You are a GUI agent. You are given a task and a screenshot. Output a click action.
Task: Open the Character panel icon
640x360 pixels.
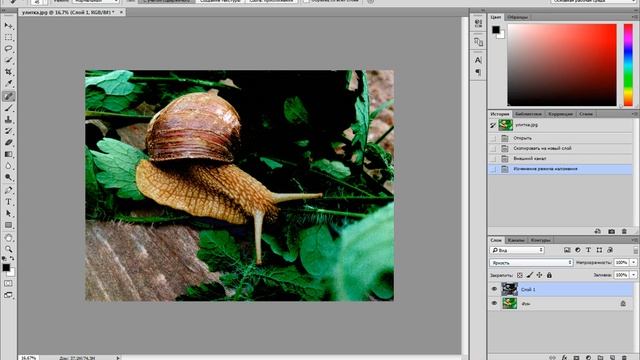pyautogui.click(x=478, y=60)
